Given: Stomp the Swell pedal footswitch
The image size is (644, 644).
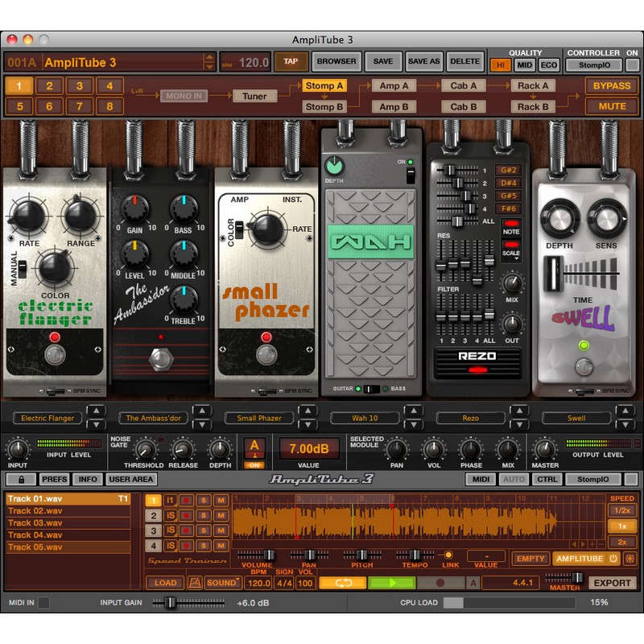Looking at the screenshot, I should 584,366.
